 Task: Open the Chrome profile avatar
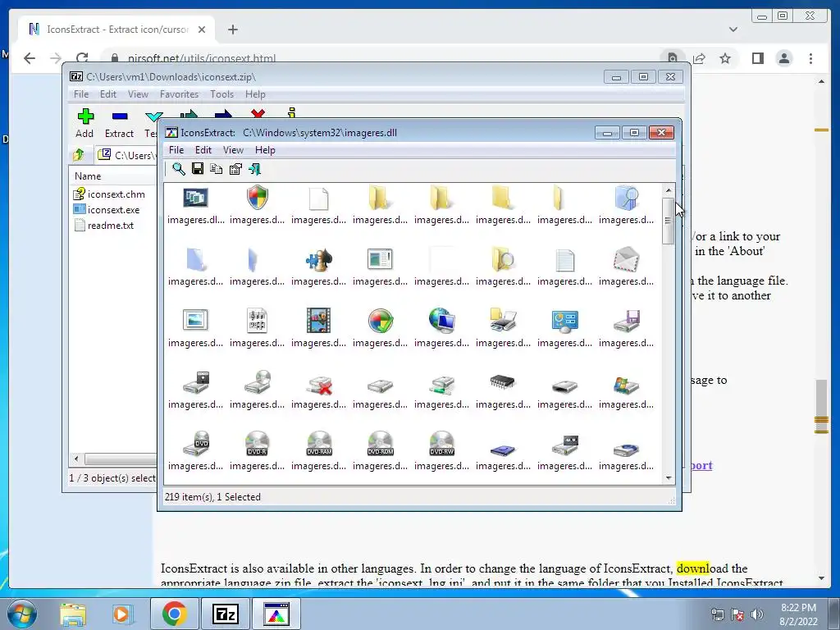pyautogui.click(x=783, y=58)
